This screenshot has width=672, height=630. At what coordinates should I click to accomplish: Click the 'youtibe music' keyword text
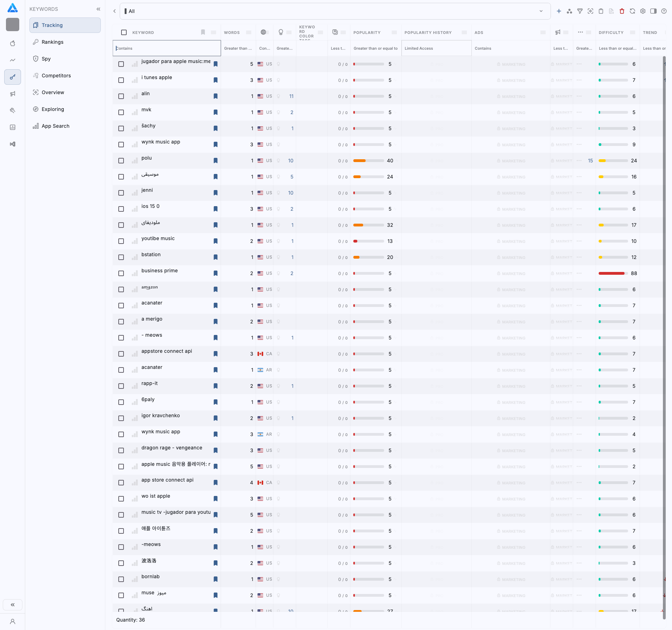[x=158, y=238]
